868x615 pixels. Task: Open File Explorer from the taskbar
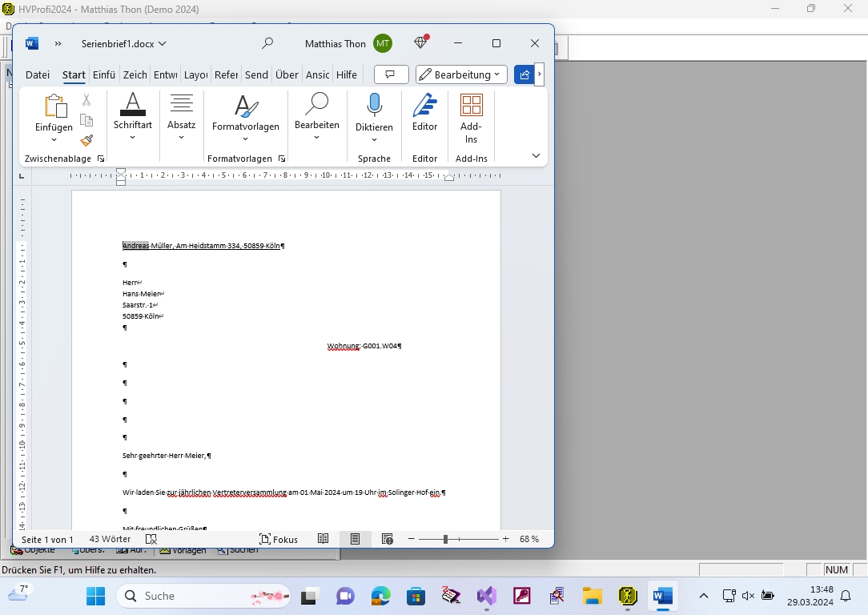click(592, 596)
